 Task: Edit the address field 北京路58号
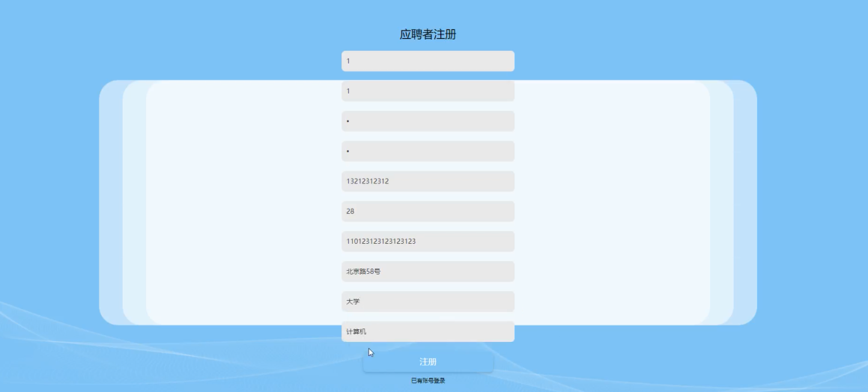tap(428, 272)
